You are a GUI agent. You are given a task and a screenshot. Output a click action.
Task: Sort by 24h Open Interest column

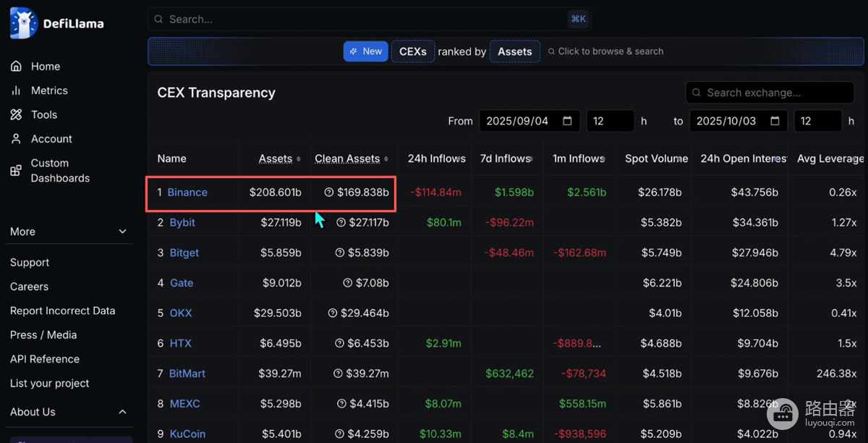point(743,159)
